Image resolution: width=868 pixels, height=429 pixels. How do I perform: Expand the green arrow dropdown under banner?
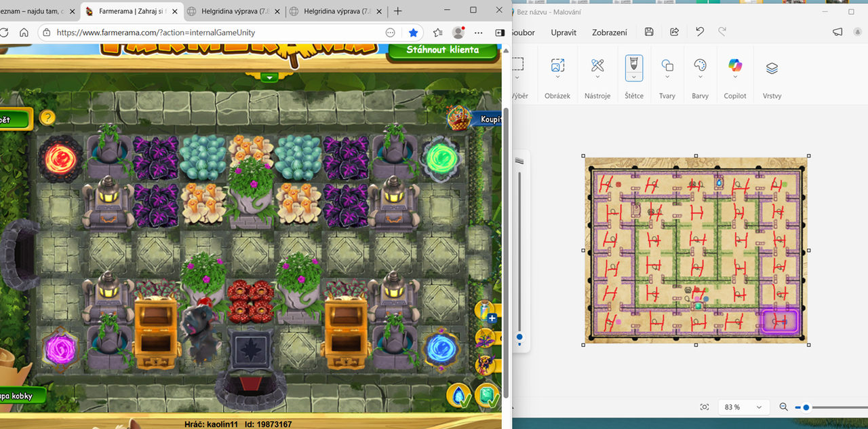coord(270,77)
